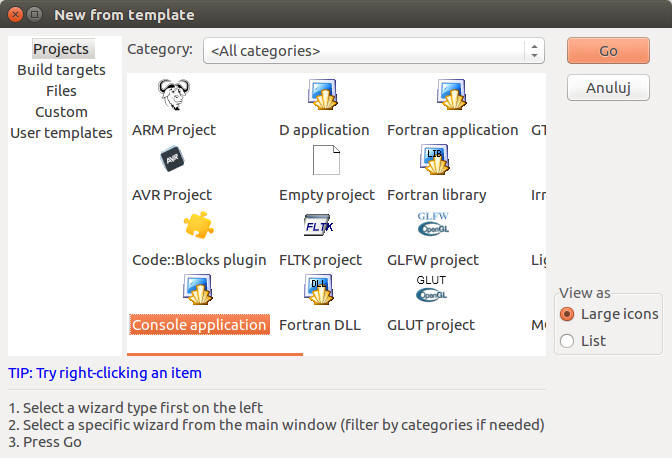Choose Files in the wizard list
Viewport: 672px width, 458px height.
(61, 91)
